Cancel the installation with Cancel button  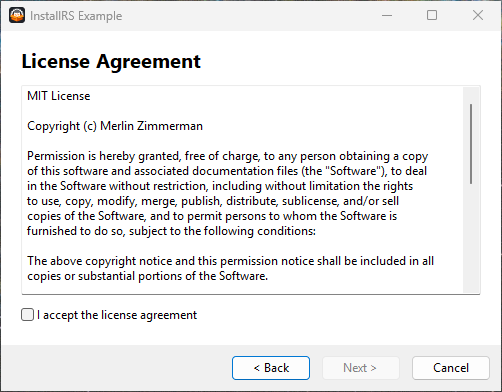(x=451, y=368)
